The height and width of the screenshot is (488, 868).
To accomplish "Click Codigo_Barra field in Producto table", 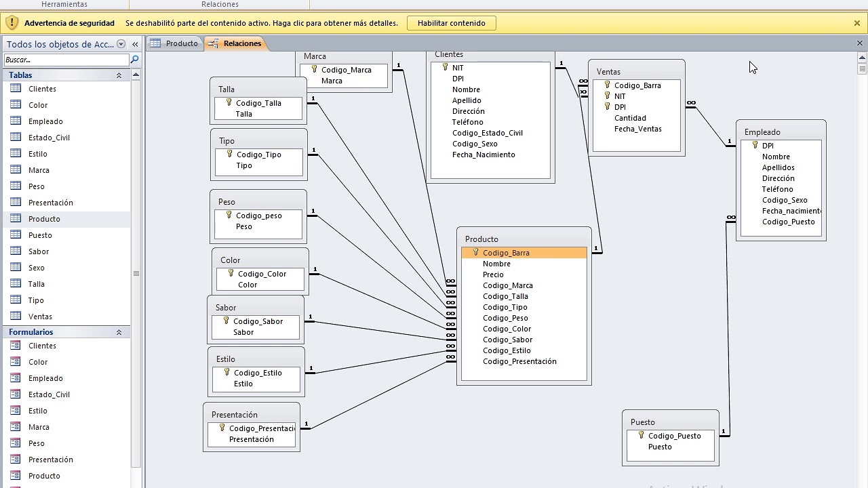I will pyautogui.click(x=524, y=253).
